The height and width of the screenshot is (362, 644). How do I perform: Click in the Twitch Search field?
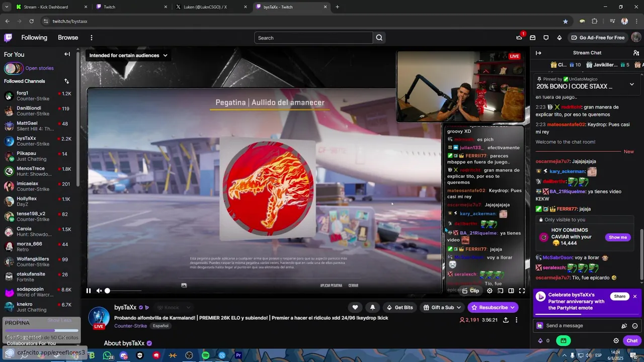tap(313, 38)
